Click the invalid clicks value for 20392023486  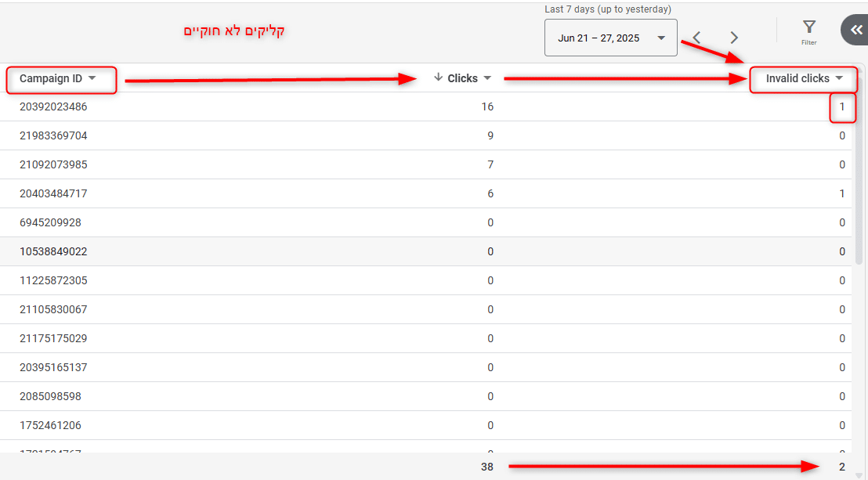click(x=842, y=106)
